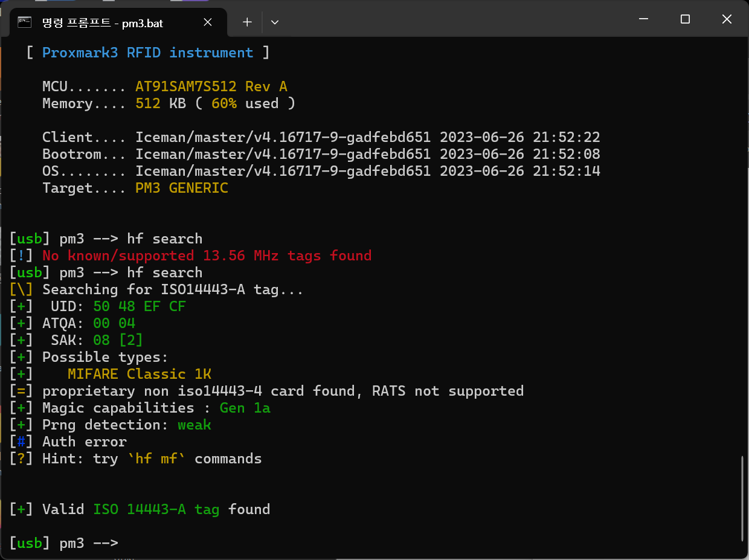Open the new tab profile dropdown arrow

(x=275, y=22)
